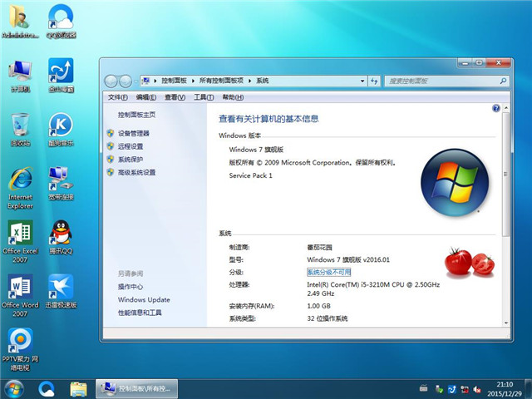
Task: Click the Forward navigation button
Action: click(x=126, y=81)
